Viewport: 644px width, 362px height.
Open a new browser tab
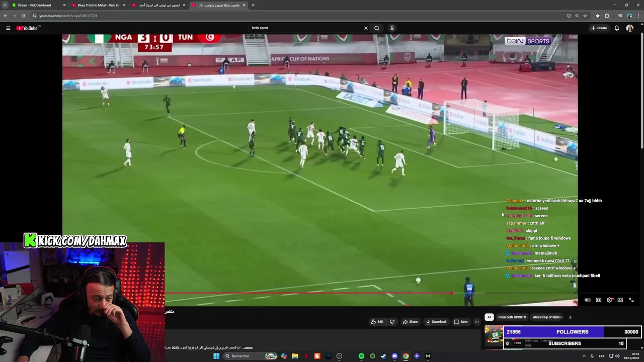[x=253, y=5]
